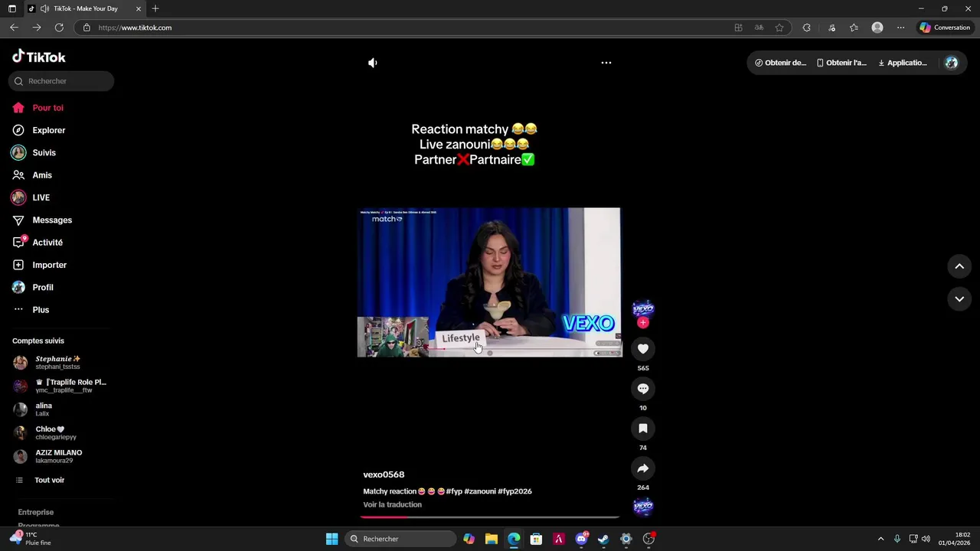Open File Explorer from the taskbar
This screenshot has height=551, width=980.
492,539
